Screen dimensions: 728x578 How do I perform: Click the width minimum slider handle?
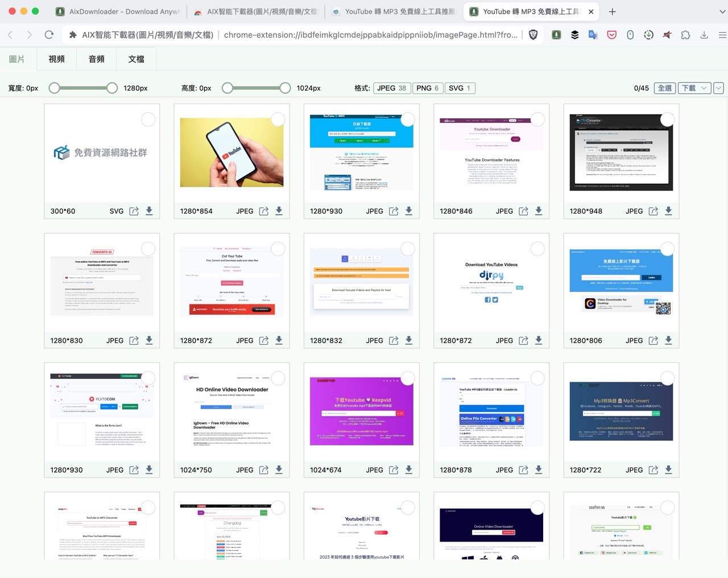(54, 88)
